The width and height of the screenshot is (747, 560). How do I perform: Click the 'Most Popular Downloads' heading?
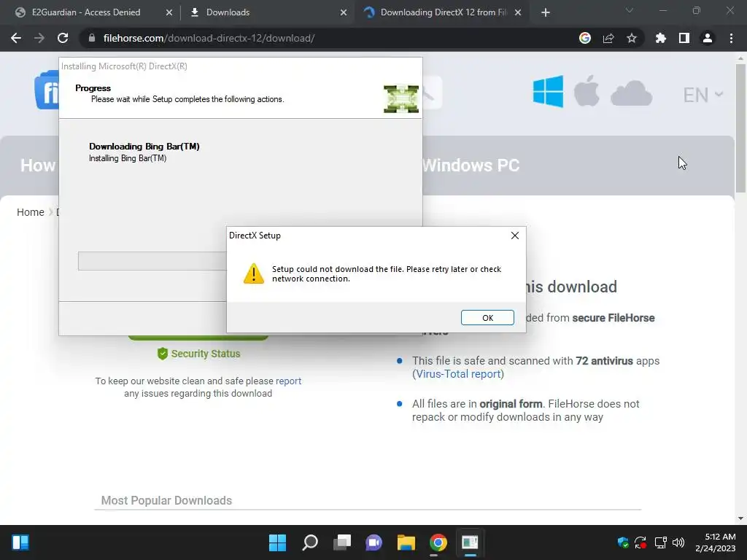(166, 500)
